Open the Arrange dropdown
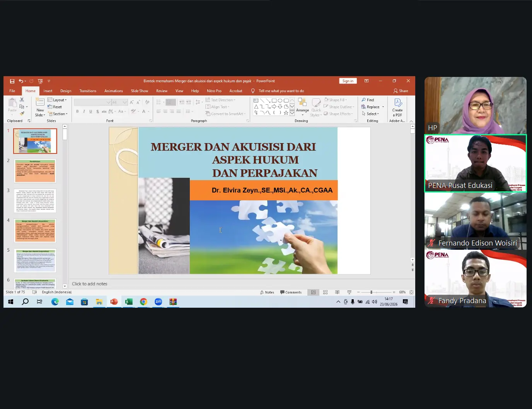 click(x=302, y=107)
